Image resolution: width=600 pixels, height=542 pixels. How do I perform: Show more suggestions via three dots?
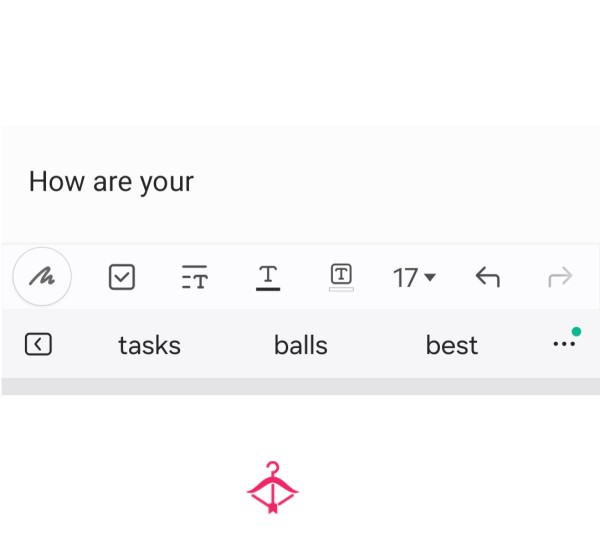pos(564,344)
